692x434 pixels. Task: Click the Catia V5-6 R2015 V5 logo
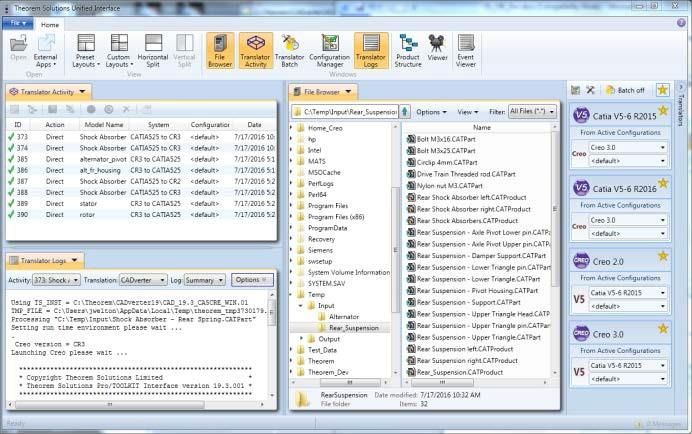(581, 116)
